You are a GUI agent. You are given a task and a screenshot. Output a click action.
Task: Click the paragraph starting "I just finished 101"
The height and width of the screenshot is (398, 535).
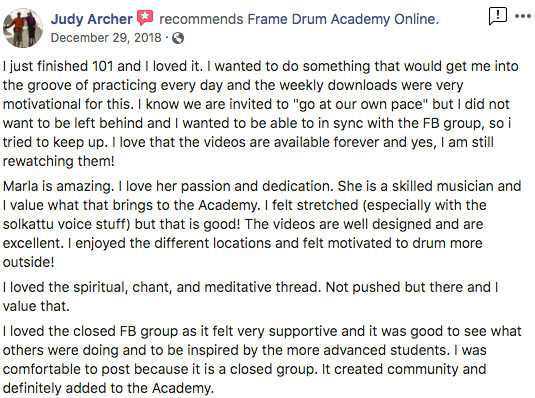tap(261, 114)
